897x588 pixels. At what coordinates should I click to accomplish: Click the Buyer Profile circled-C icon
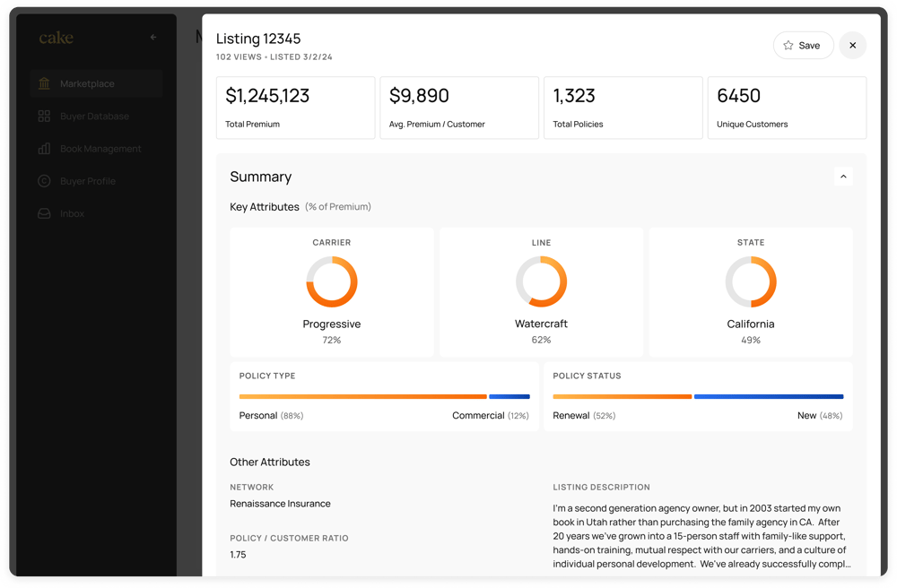click(x=43, y=180)
